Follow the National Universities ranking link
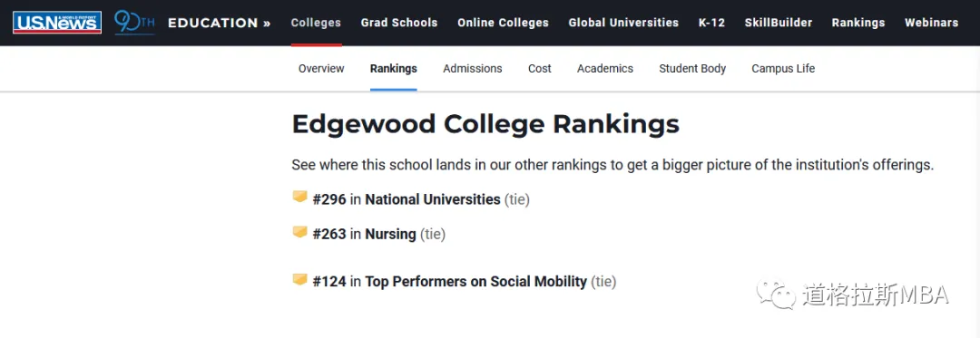 433,199
